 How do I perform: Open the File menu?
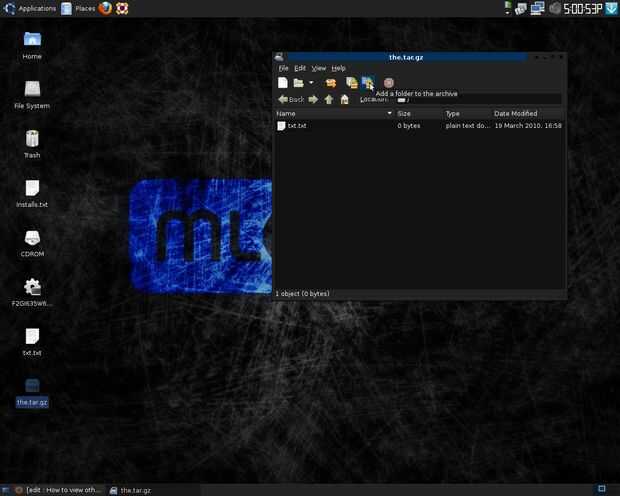pyautogui.click(x=284, y=68)
